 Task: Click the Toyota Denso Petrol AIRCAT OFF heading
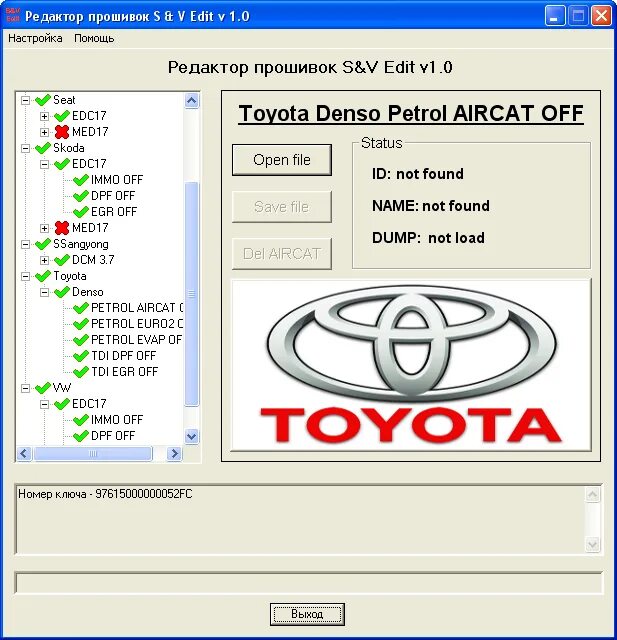point(411,113)
